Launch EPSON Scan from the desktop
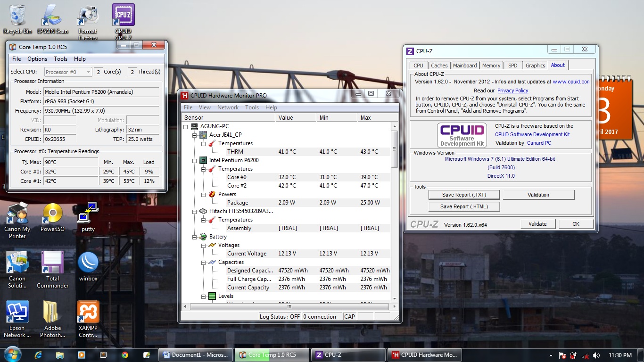 [x=52, y=19]
